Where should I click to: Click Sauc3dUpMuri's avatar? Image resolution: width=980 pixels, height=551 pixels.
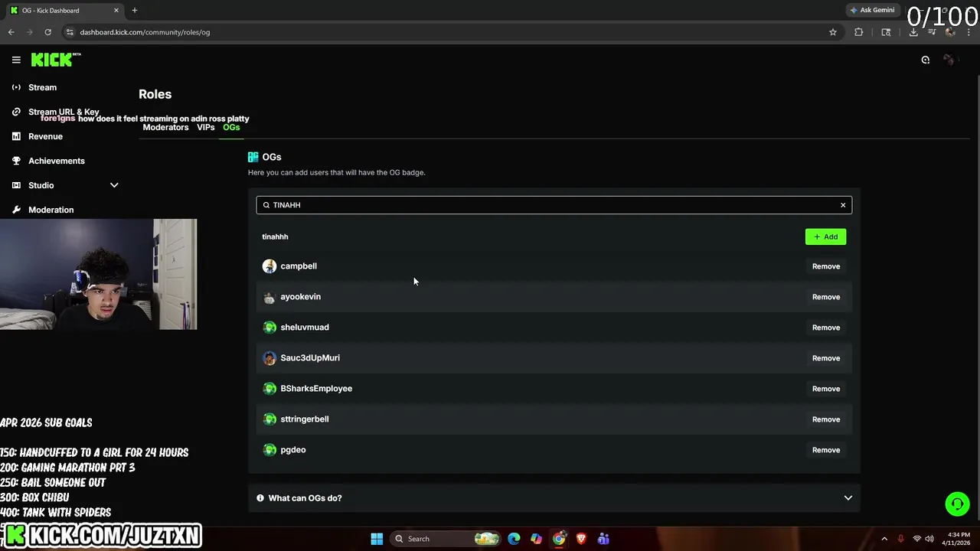269,358
